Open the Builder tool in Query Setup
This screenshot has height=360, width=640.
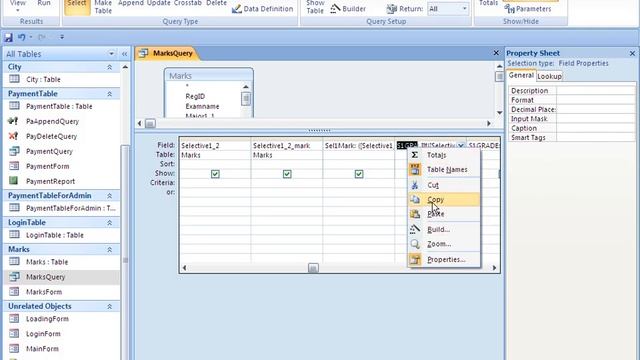[x=348, y=9]
